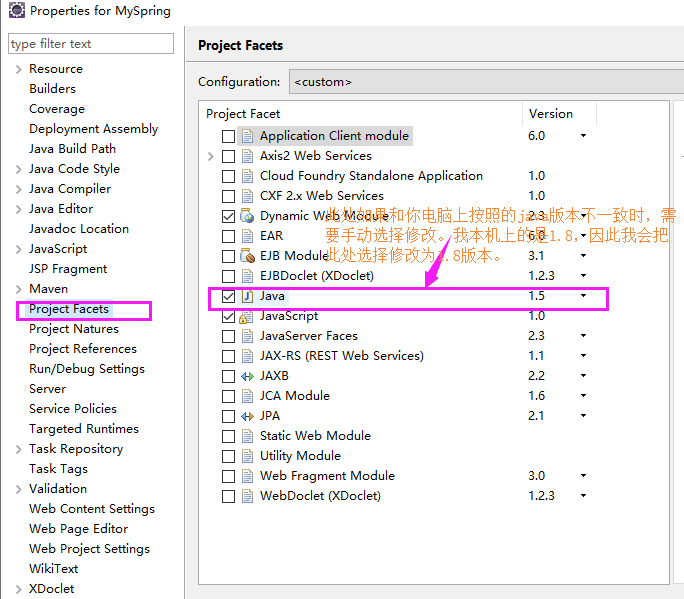Viewport: 684px width, 599px height.
Task: Open Application Client module version dropdown
Action: pyautogui.click(x=583, y=136)
